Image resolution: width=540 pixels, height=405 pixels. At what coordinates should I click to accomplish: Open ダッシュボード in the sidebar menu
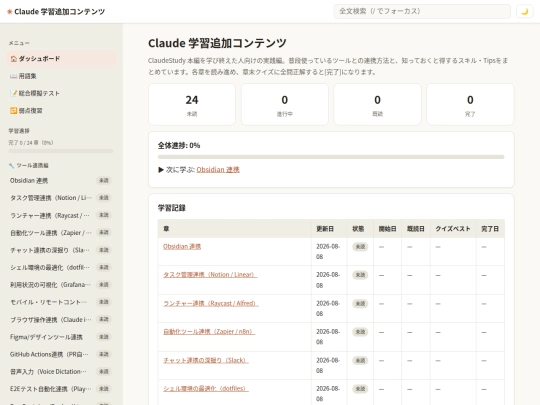click(x=61, y=59)
